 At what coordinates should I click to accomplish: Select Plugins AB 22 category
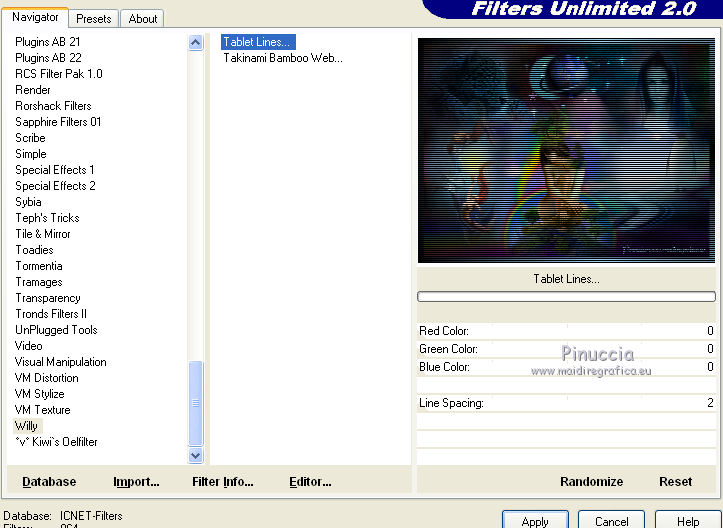pyautogui.click(x=48, y=58)
